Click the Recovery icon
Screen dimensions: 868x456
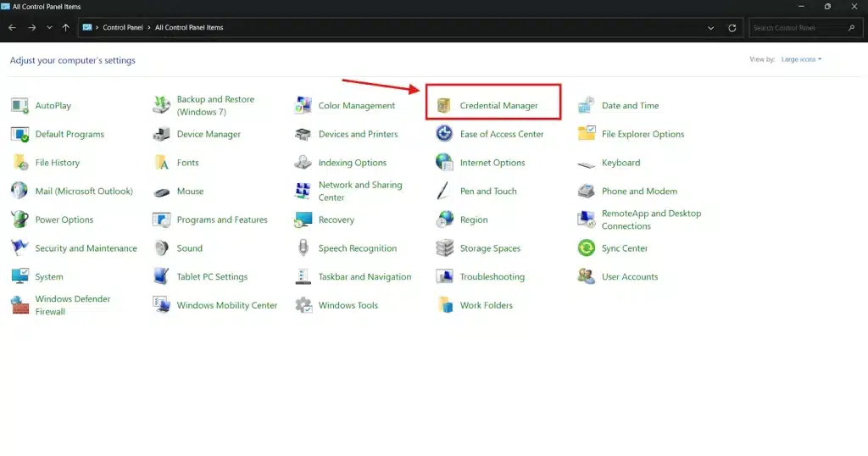tap(303, 220)
